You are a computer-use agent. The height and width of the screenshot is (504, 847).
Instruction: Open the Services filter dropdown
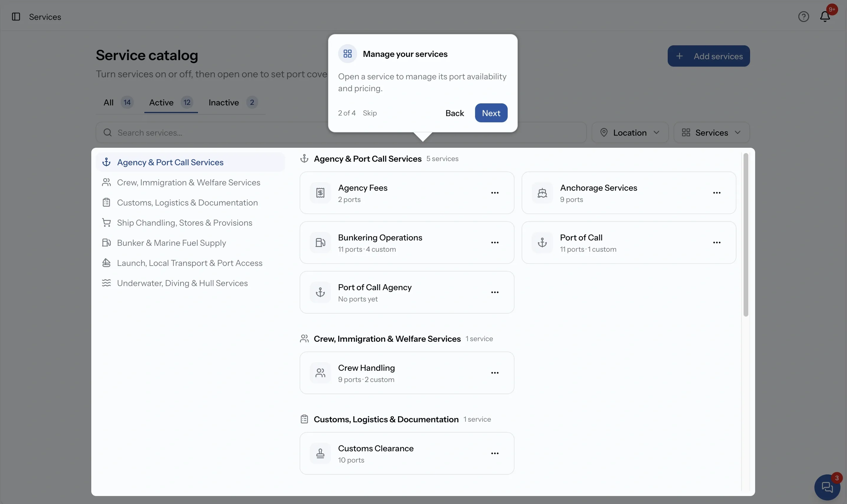(711, 132)
